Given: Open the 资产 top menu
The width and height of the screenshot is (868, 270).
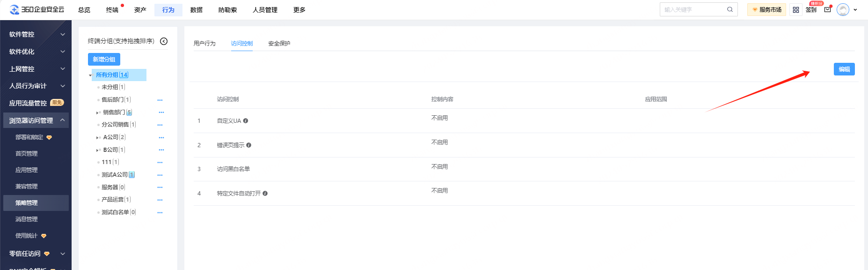Looking at the screenshot, I should (x=140, y=10).
